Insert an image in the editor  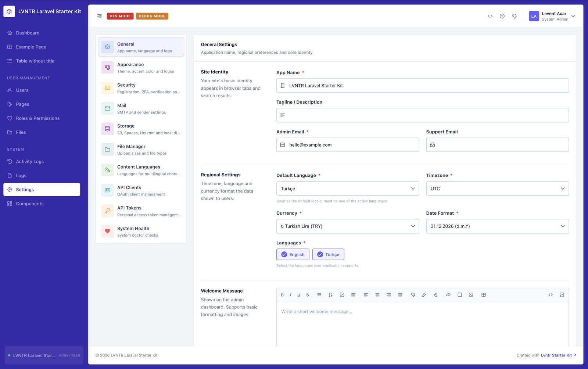click(471, 295)
